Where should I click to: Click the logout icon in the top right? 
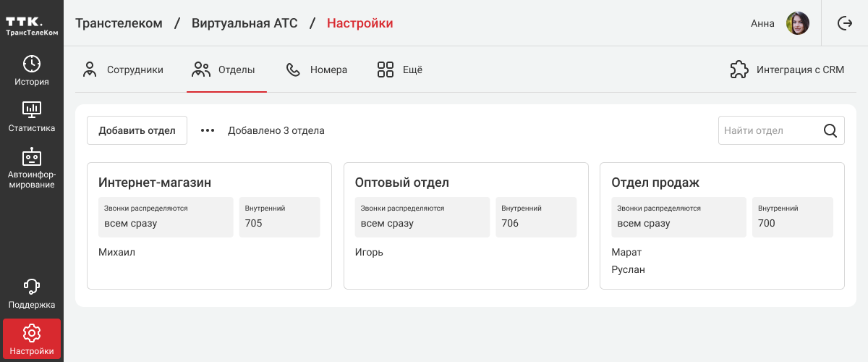844,23
